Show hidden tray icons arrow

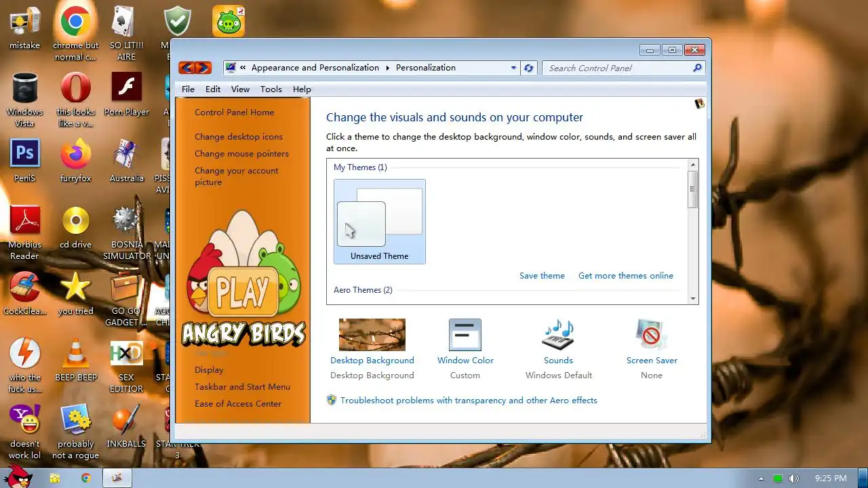(x=761, y=479)
